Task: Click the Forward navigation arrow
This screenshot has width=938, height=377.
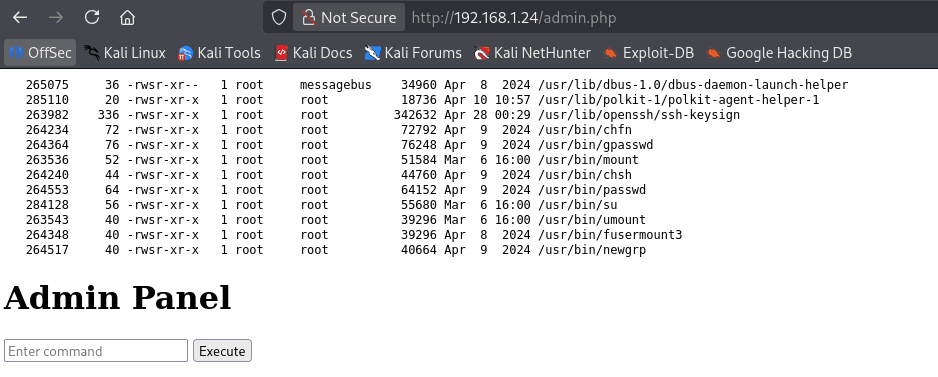Action: coord(56,17)
